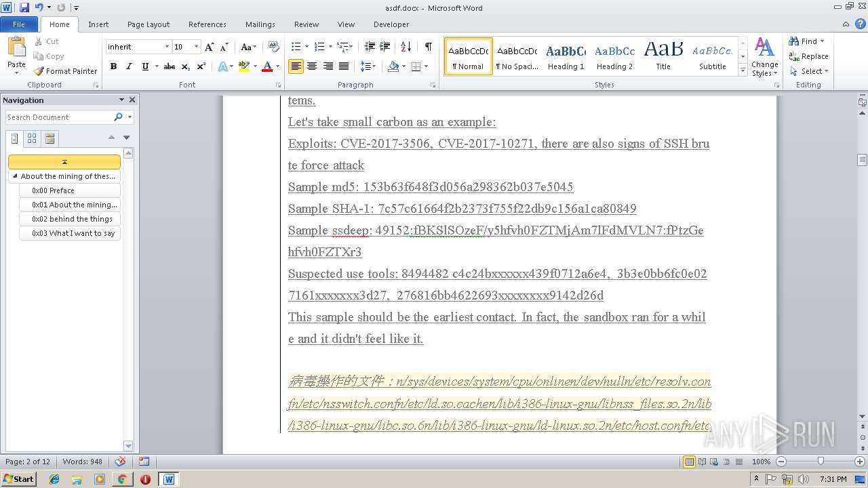Switch to the Page Layout tab
868x488 pixels.
(149, 24)
